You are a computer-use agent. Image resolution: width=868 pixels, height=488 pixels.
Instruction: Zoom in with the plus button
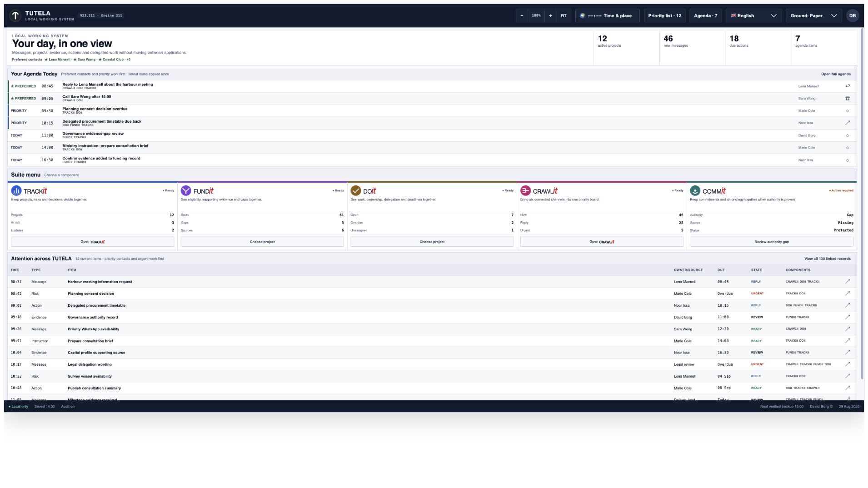click(550, 16)
